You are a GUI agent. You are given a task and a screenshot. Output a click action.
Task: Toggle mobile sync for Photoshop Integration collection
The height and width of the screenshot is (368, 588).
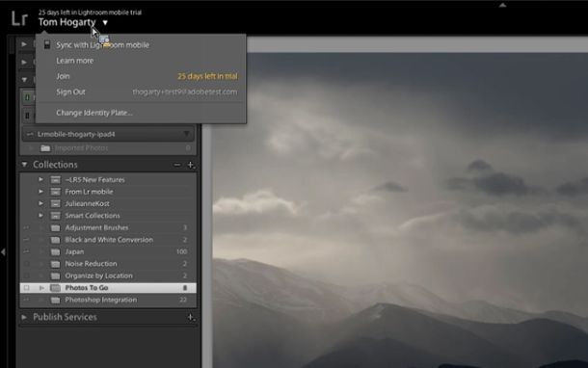tap(26, 300)
